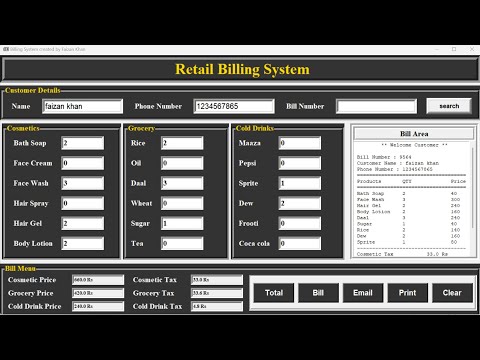Click the Daal quantity field
The width and height of the screenshot is (480, 360).
182,183
